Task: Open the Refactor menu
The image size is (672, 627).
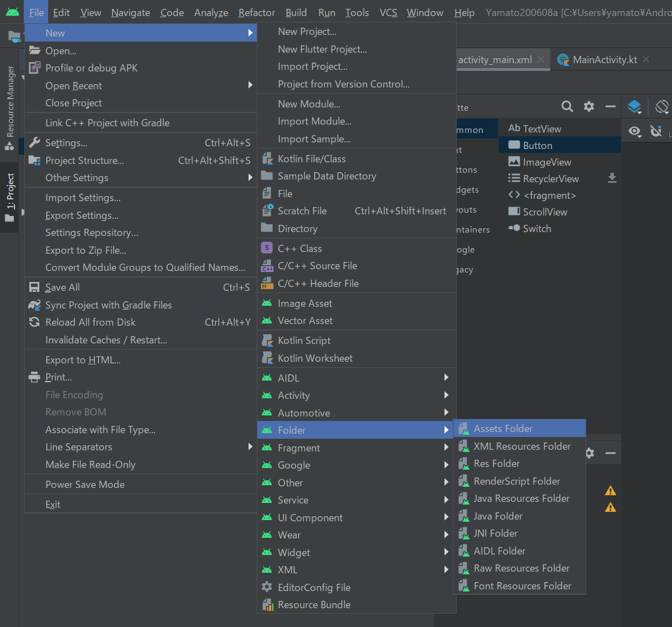Action: [x=257, y=13]
